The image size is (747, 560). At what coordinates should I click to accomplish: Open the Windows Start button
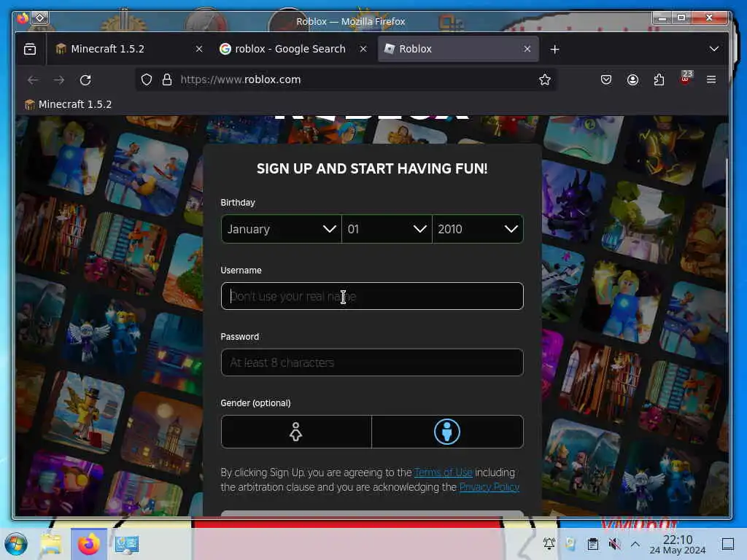point(16,544)
